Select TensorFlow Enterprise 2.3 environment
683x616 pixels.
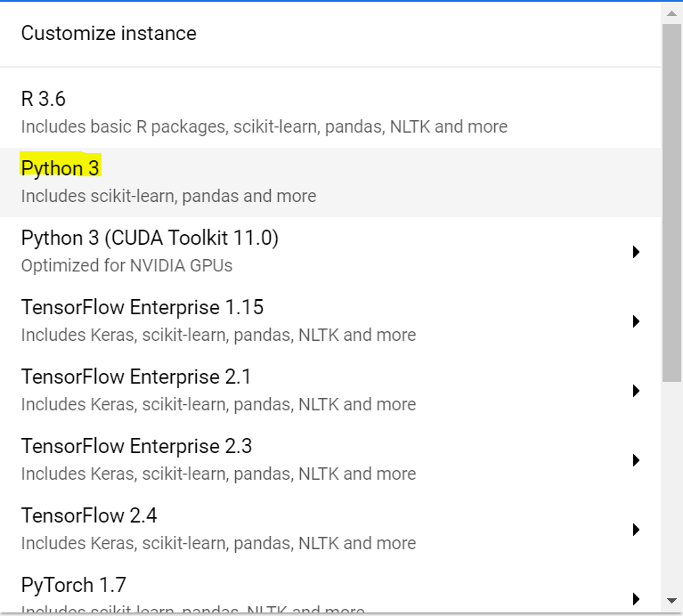[x=330, y=459]
